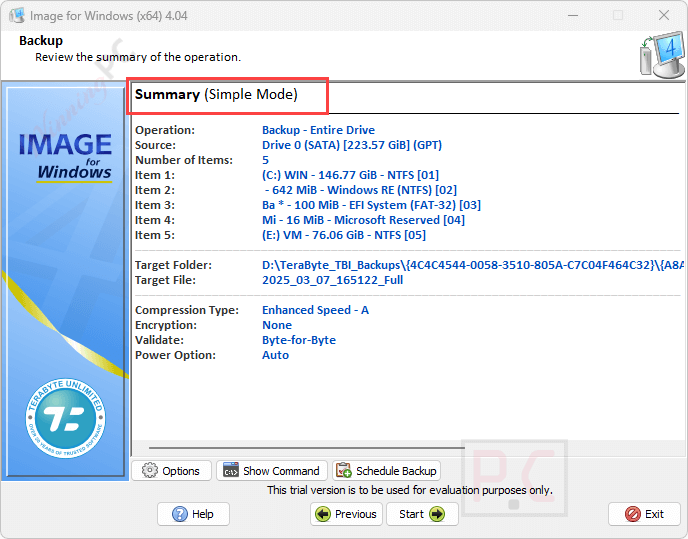
Task: Click Power Option value 'Auto'
Action: tap(275, 355)
